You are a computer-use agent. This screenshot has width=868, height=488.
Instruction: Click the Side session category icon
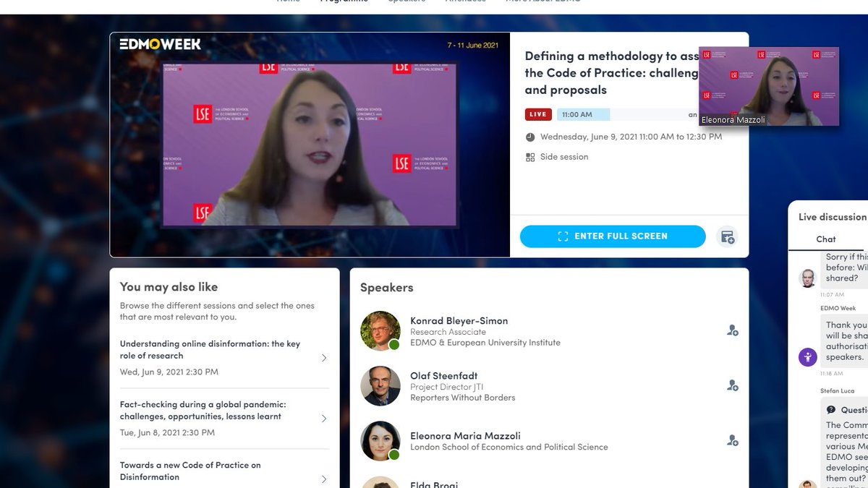529,157
